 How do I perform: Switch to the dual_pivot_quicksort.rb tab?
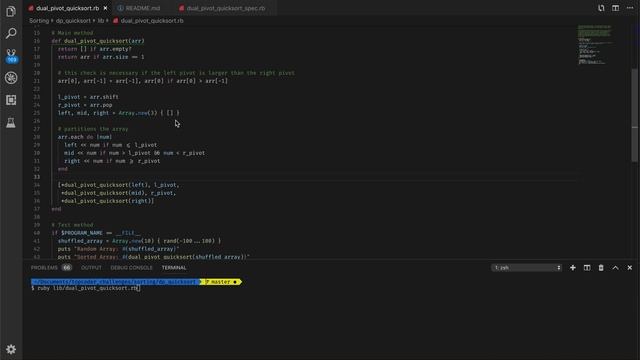coord(67,8)
